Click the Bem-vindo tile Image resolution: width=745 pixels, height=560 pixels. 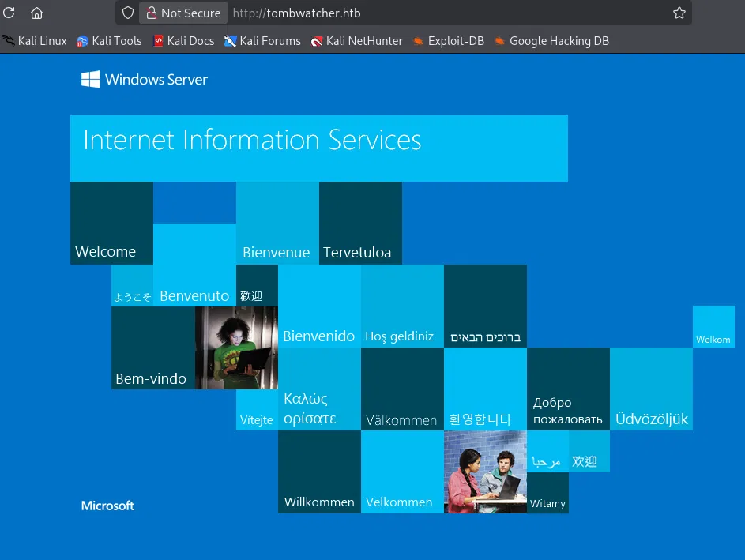pyautogui.click(x=153, y=348)
